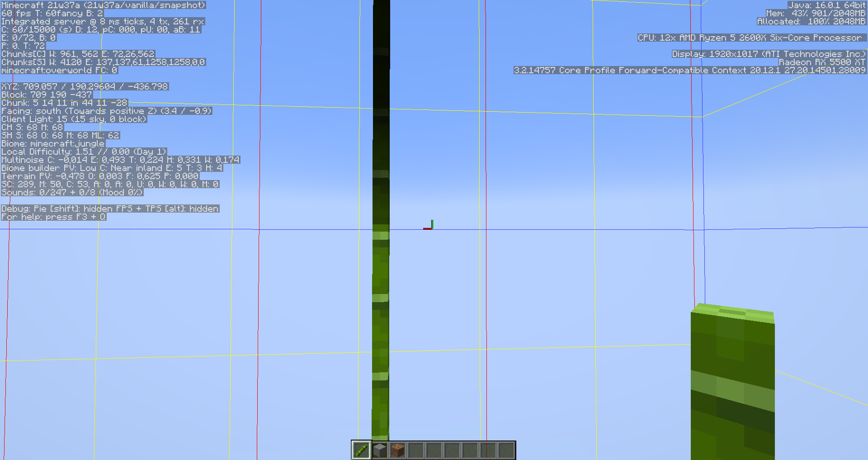Click the tall bamboo stalk in the world

tap(381, 220)
